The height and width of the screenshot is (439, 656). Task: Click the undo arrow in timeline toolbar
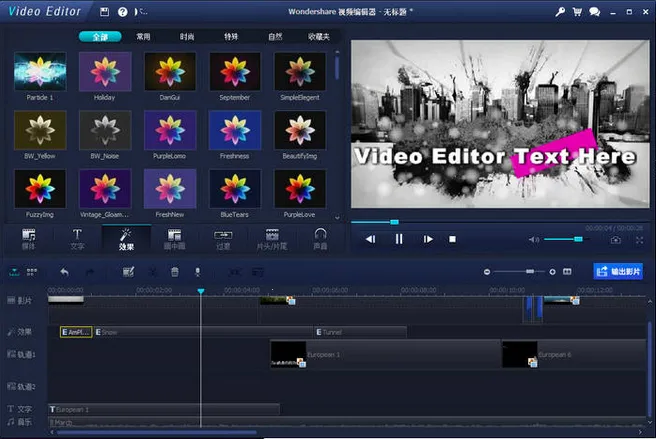(65, 271)
